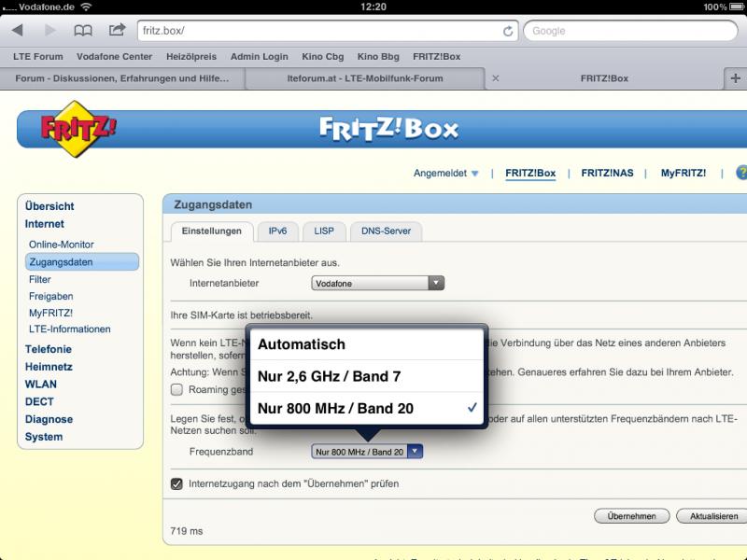Open Telefonie in sidebar
This screenshot has width=747, height=560.
coord(49,349)
